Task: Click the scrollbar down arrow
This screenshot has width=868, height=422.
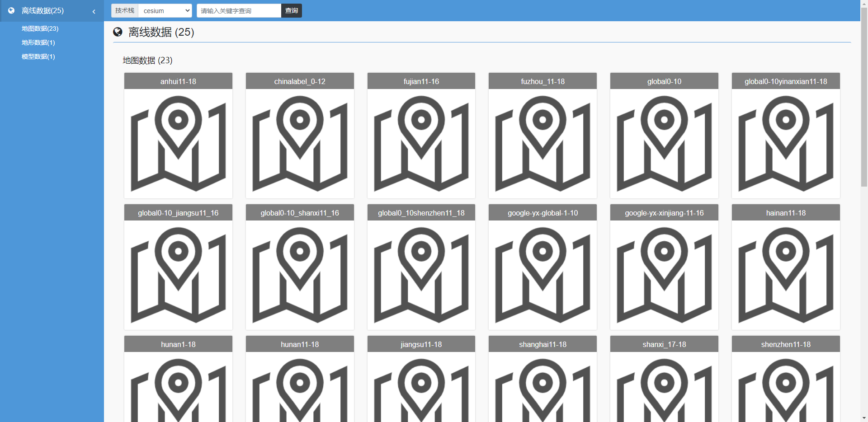Action: point(864,418)
